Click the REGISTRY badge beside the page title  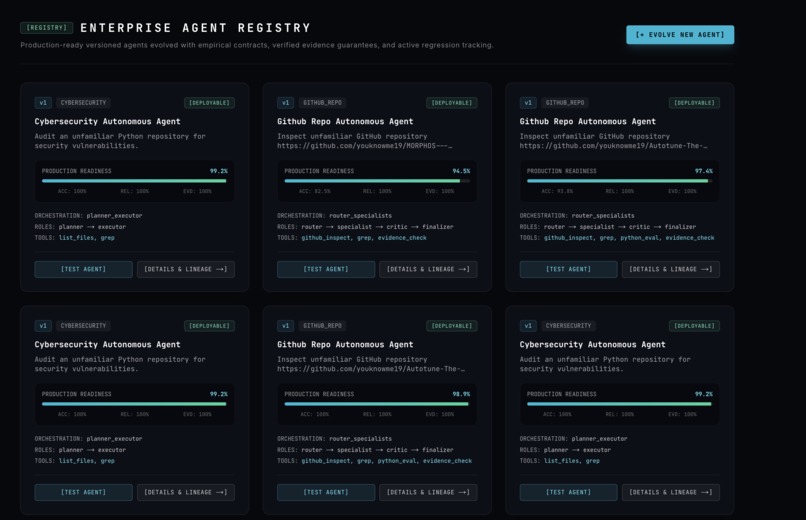pyautogui.click(x=46, y=28)
